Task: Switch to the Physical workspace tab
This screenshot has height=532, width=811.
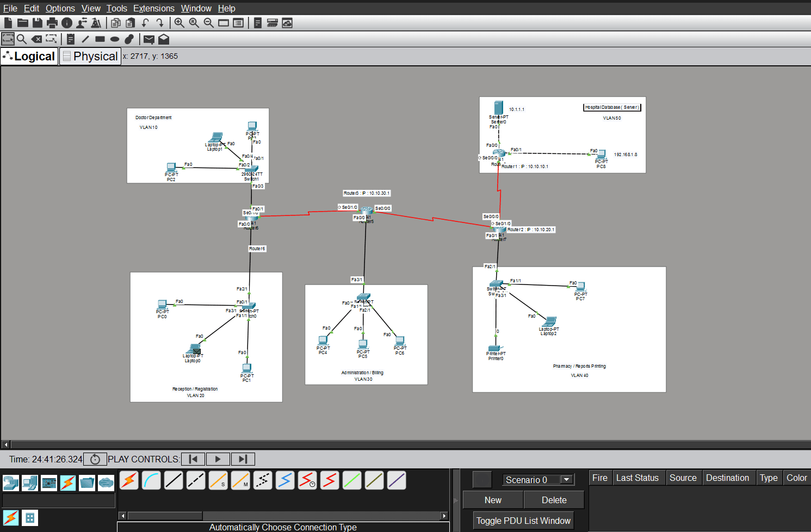Action: [90, 56]
